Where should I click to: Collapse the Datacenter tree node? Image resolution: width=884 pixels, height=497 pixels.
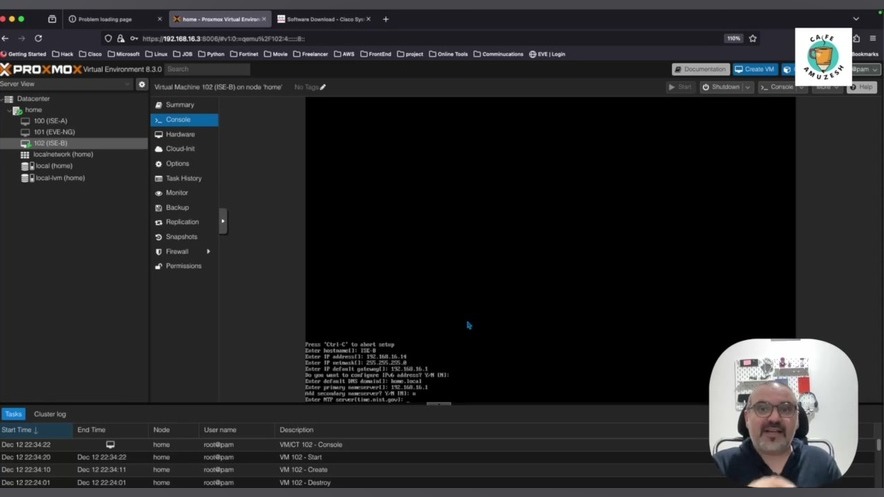point(3,99)
